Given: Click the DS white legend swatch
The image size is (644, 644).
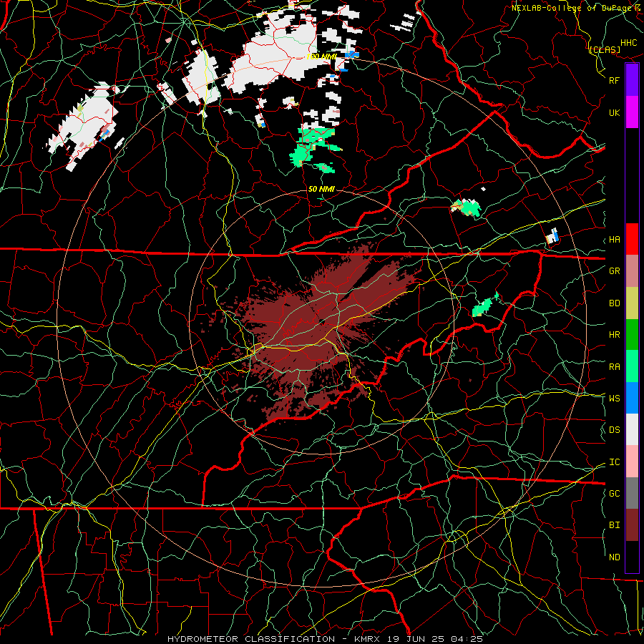Looking at the screenshot, I should (632, 429).
